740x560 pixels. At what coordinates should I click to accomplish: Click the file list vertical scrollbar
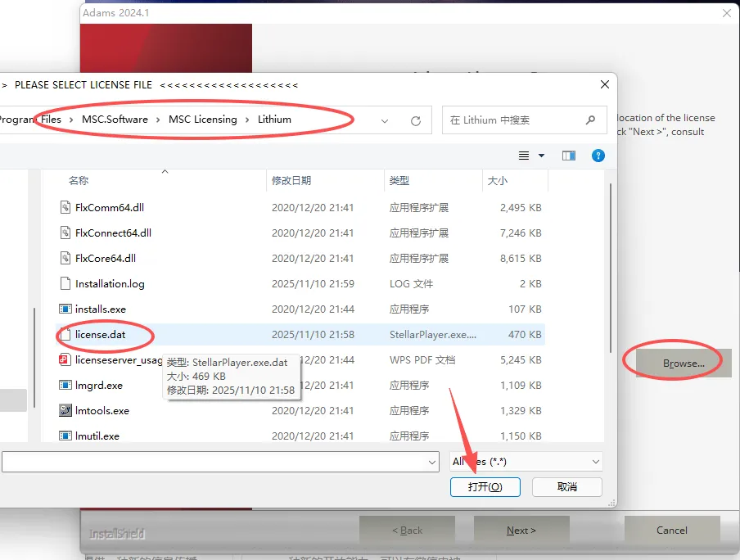pos(611,268)
